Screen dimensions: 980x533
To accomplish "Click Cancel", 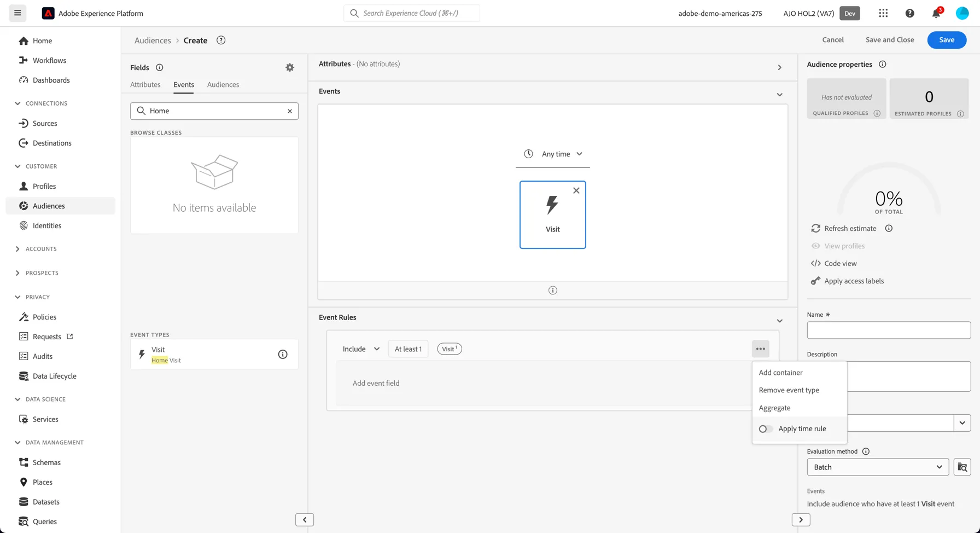I will (x=833, y=40).
